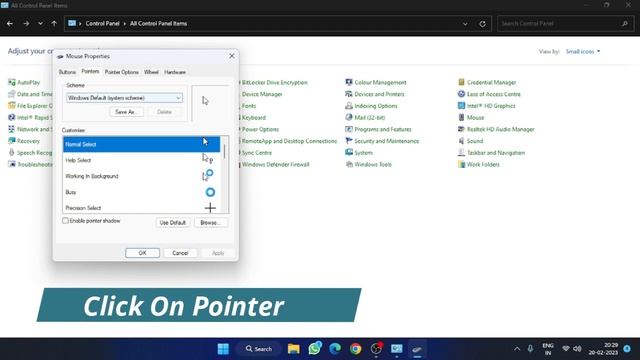Click the Mouse icon in Control Panel
This screenshot has height=360, width=640.
pos(461,118)
